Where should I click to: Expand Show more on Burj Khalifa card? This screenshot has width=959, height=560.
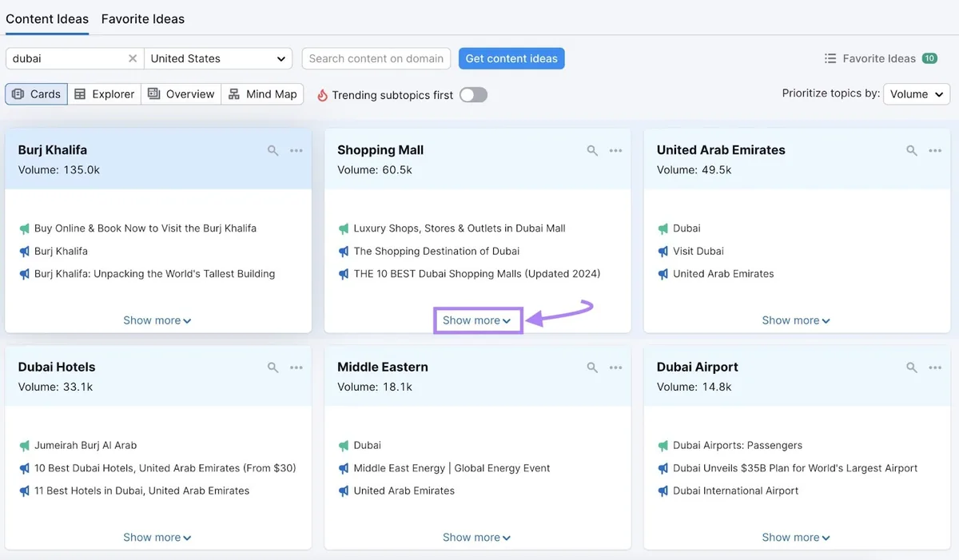tap(157, 320)
